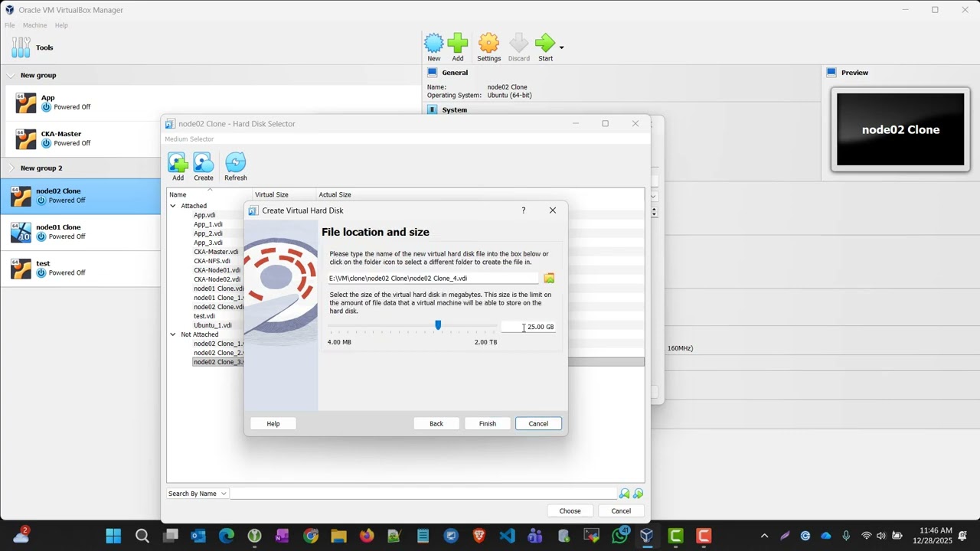
Task: Click the 25.00 GB size input field
Action: click(x=528, y=327)
